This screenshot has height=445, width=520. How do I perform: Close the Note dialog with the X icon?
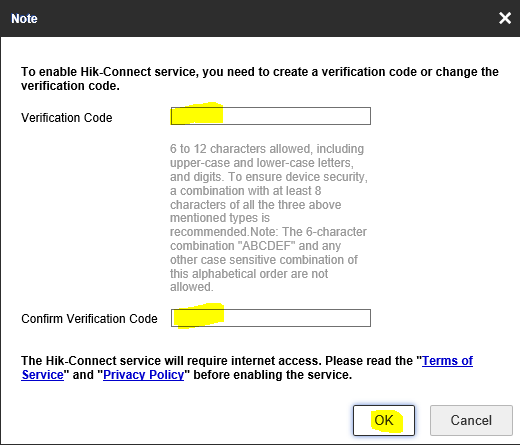505,18
